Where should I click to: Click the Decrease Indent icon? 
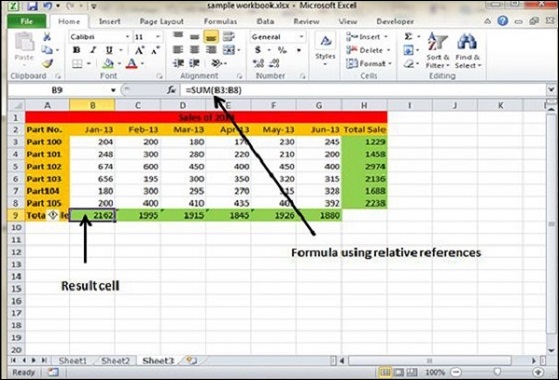178,63
